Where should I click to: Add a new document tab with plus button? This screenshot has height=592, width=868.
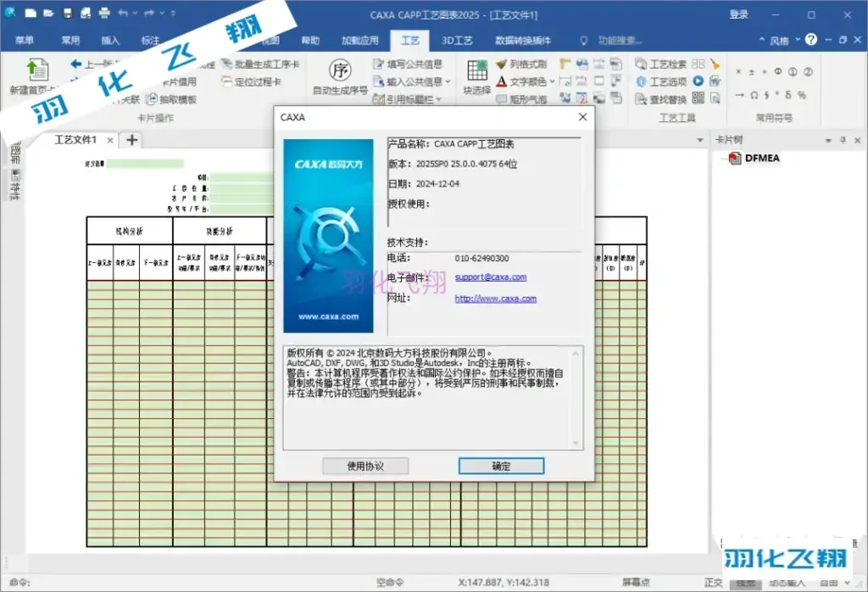click(x=131, y=140)
